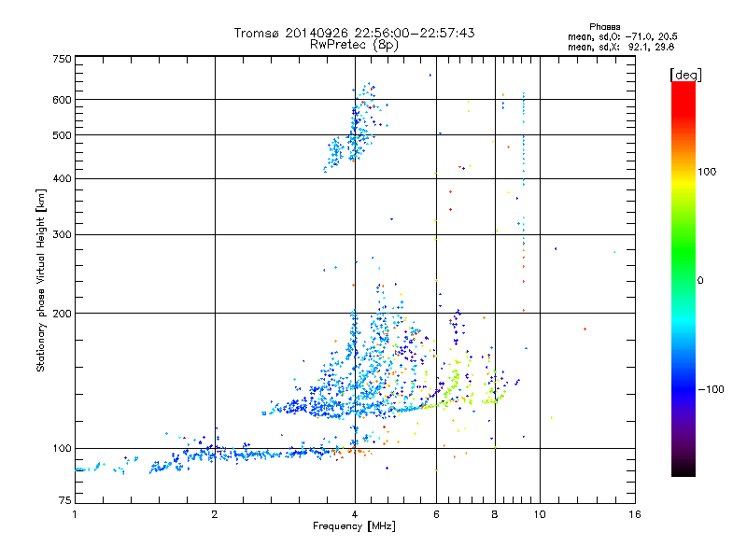Select the 'RwPretec (8p)' subtitle text
747x560 pixels.
(354, 45)
